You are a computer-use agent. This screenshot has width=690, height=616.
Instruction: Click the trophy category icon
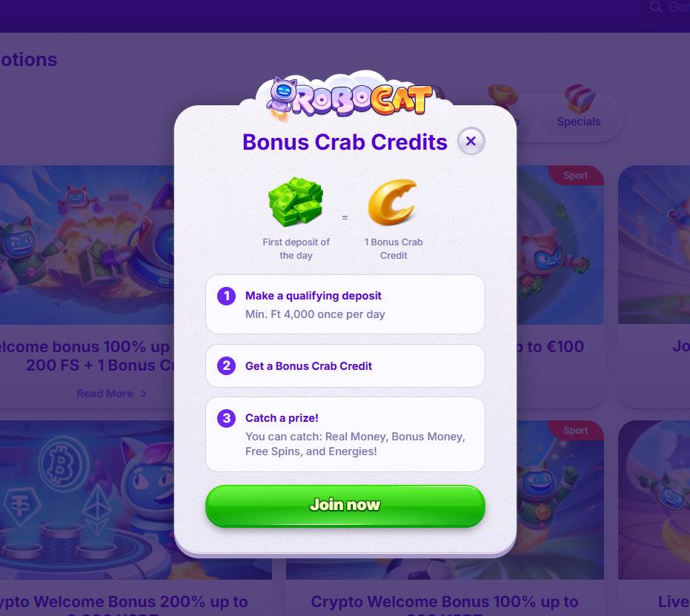[504, 98]
